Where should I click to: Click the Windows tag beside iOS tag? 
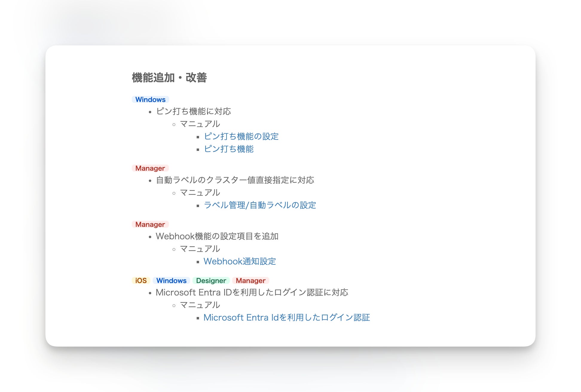(x=171, y=281)
